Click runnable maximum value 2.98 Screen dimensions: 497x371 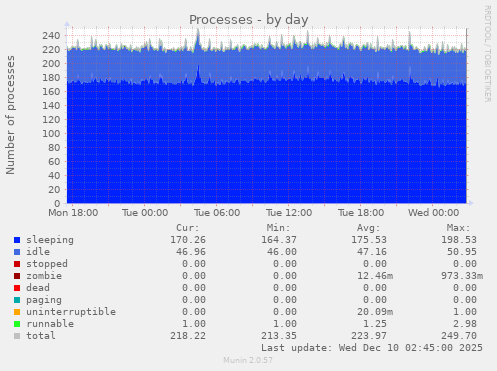[465, 324]
